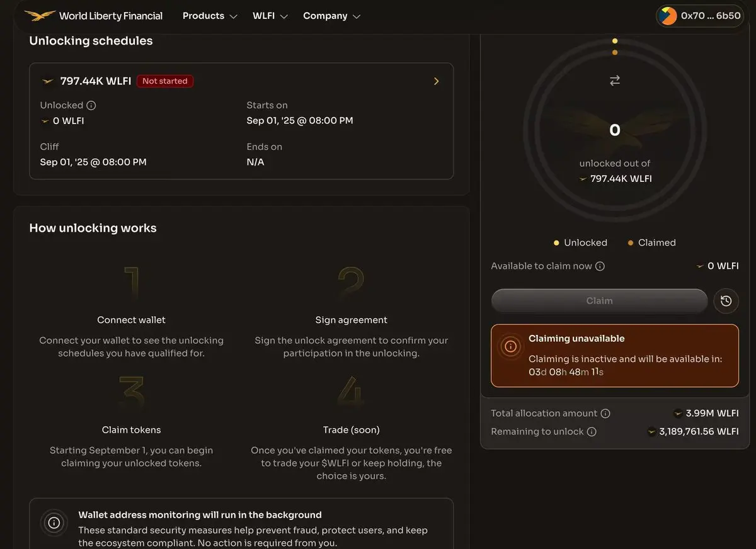The image size is (756, 549).
Task: Click the wallet address monitoring info icon
Action: pyautogui.click(x=54, y=523)
